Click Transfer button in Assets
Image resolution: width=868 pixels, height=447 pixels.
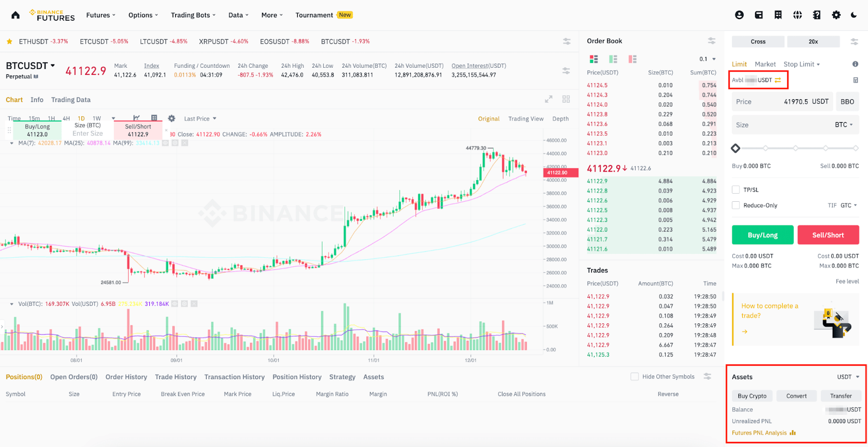tap(841, 396)
